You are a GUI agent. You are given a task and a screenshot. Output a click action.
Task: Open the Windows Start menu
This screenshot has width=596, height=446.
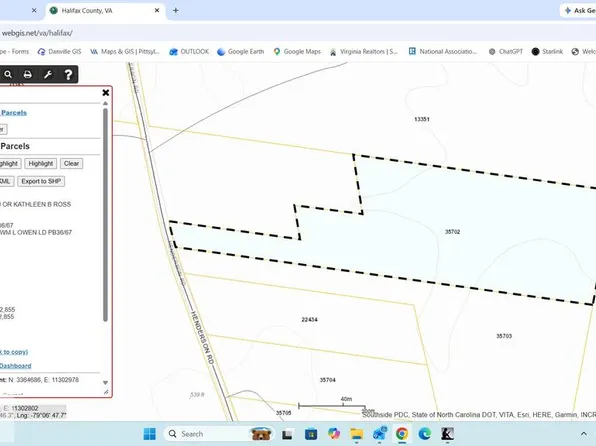(149, 434)
